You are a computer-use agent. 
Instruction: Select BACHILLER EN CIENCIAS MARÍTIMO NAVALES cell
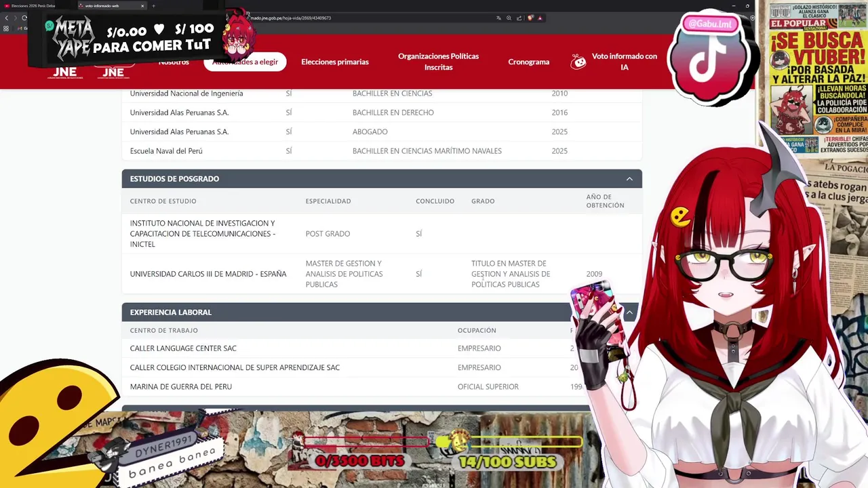click(x=427, y=151)
